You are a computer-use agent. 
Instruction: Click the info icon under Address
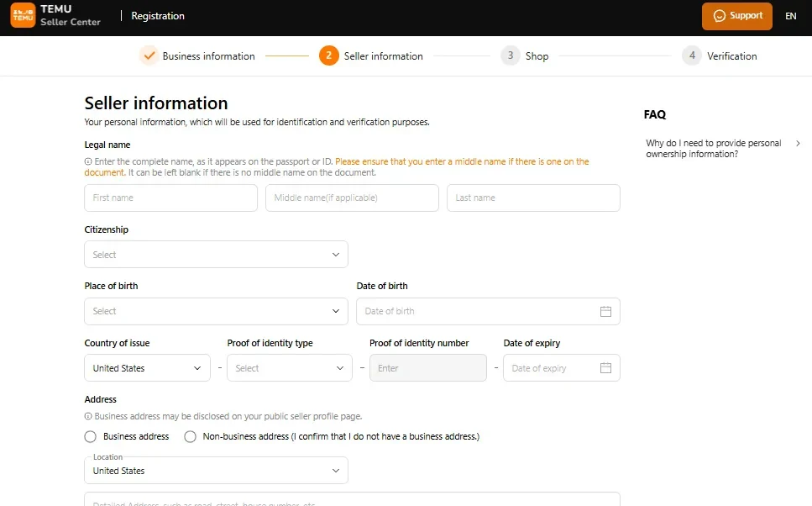[88, 416]
